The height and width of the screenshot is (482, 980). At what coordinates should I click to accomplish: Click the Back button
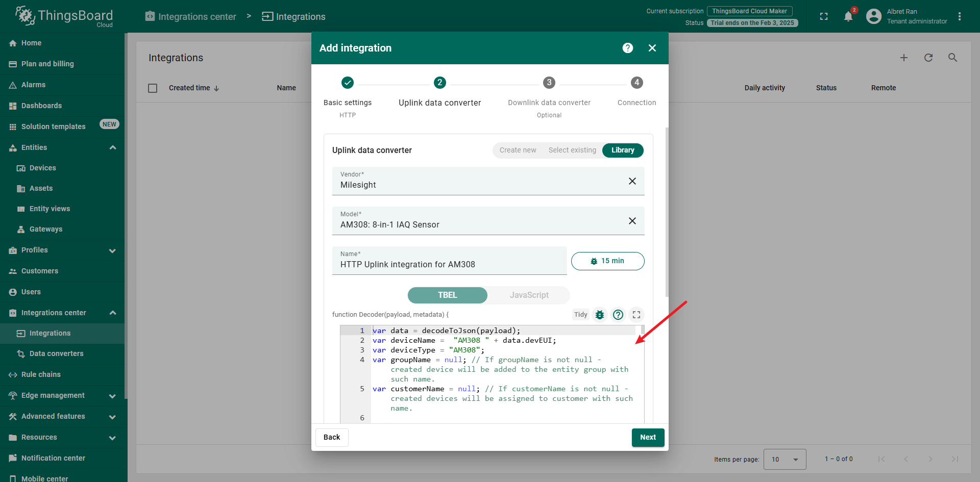332,438
